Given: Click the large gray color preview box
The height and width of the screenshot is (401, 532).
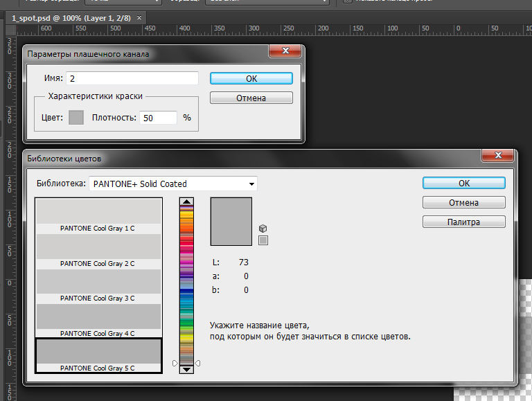Looking at the screenshot, I should 231,222.
